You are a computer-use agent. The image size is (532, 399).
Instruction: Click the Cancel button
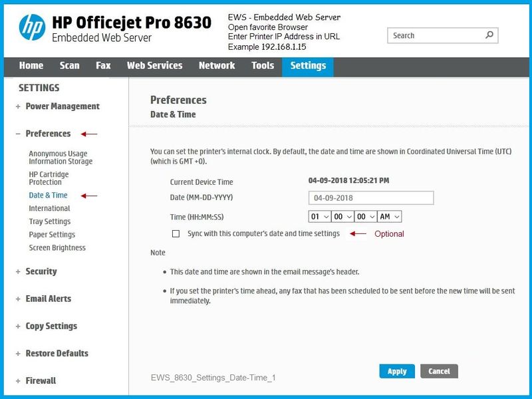coord(440,371)
